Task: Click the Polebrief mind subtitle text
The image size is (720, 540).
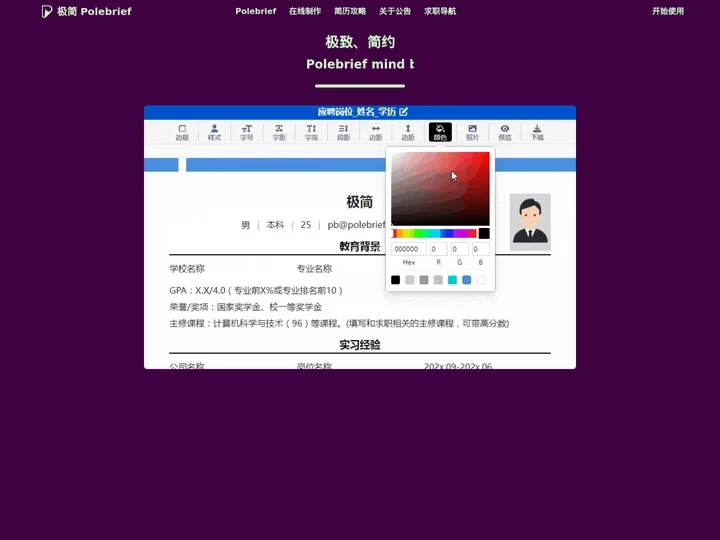Action: coord(360,64)
